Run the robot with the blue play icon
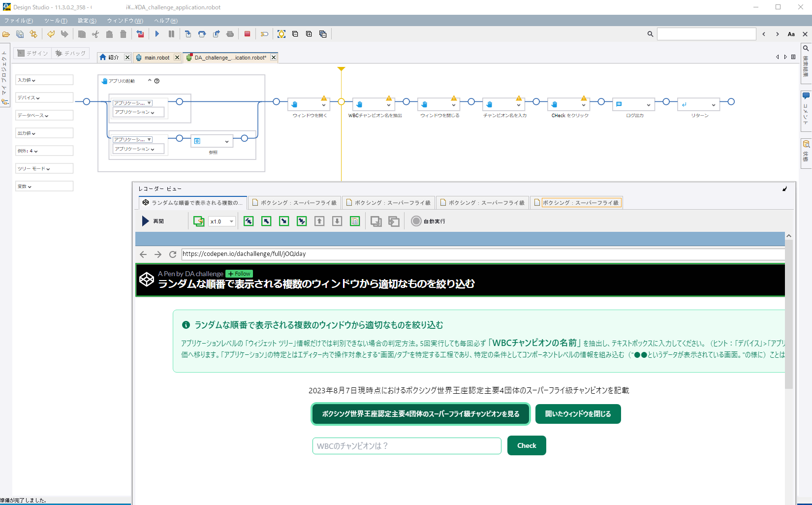 (157, 34)
